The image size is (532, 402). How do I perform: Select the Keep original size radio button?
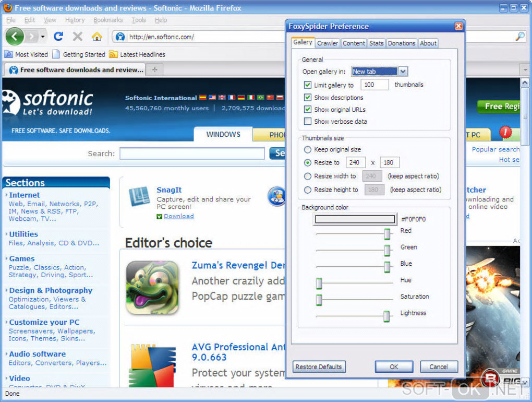pyautogui.click(x=307, y=149)
